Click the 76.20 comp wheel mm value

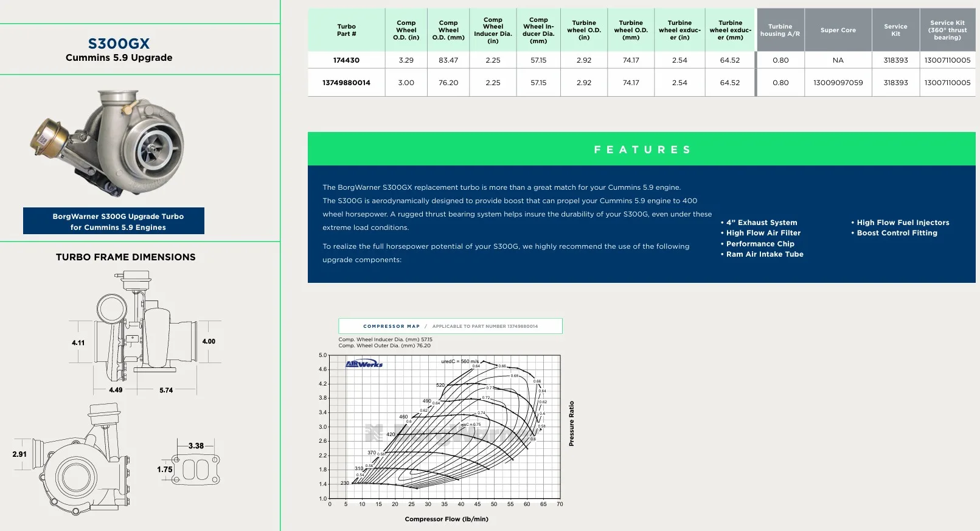tap(448, 83)
